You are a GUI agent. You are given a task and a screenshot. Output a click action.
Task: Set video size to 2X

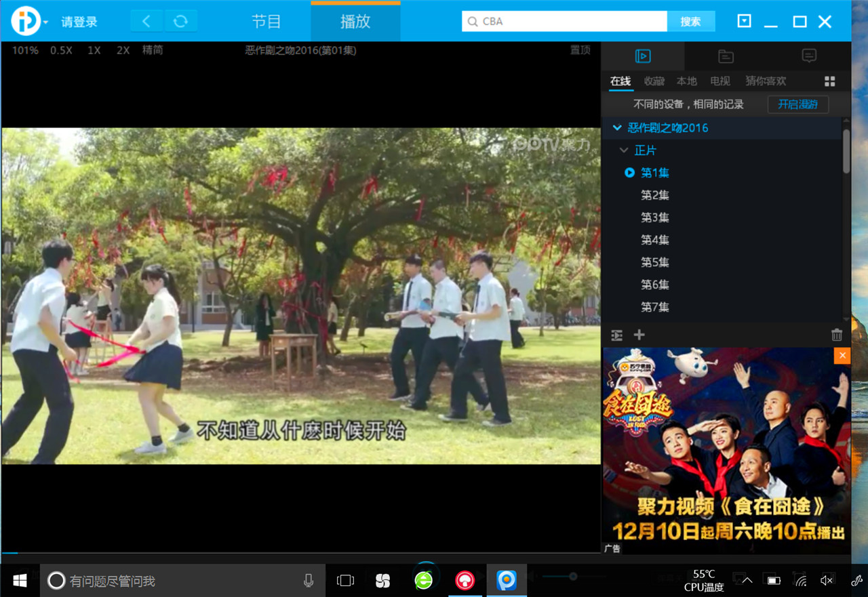pos(123,50)
